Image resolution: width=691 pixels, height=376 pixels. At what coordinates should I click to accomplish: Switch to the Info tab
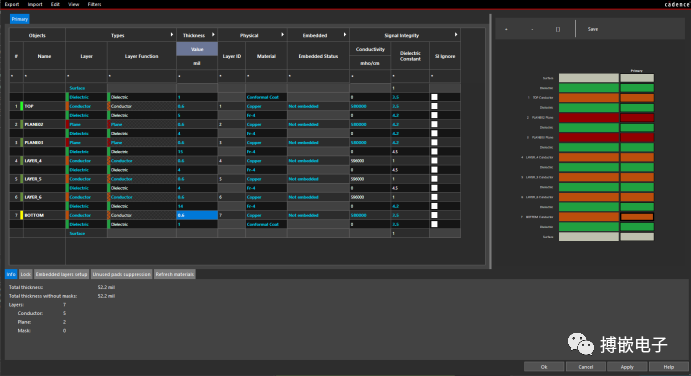tap(11, 274)
